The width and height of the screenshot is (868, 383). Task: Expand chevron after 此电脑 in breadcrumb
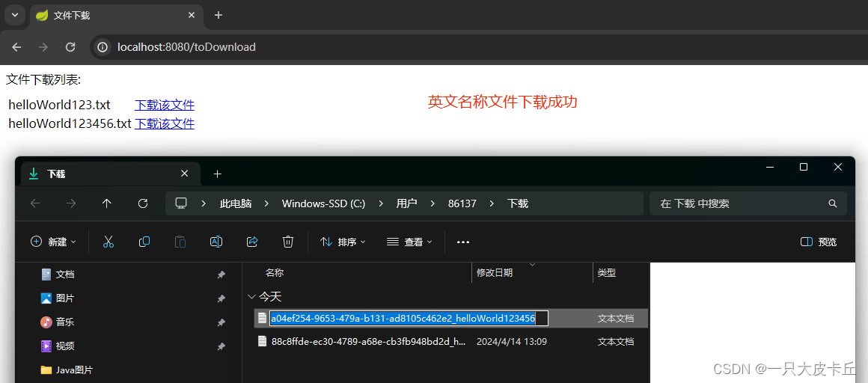(x=267, y=203)
